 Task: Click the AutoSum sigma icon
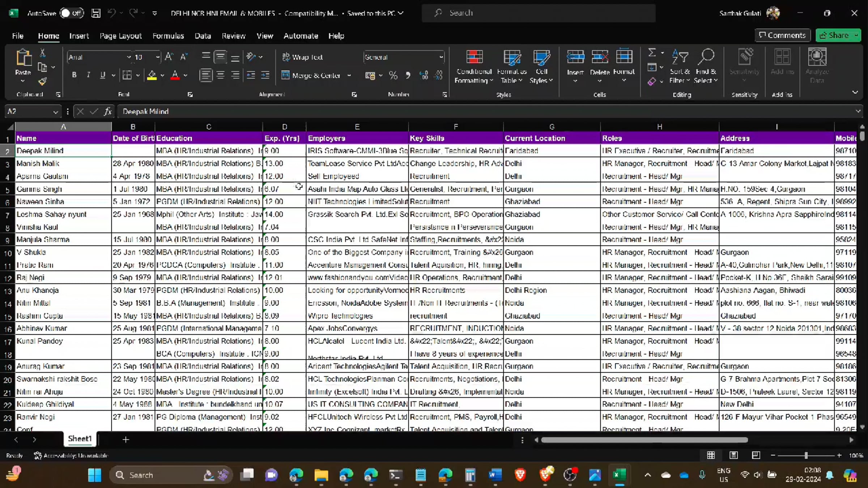click(652, 53)
